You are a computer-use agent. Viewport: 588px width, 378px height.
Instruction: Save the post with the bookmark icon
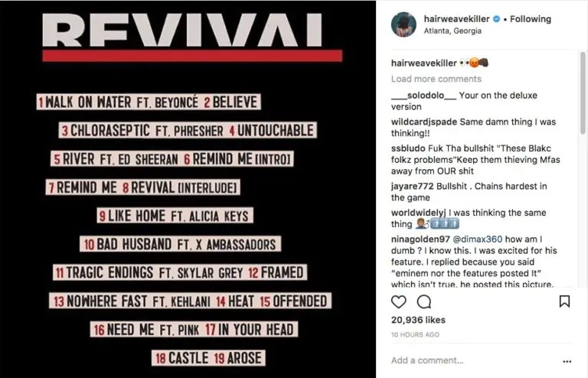tap(564, 301)
